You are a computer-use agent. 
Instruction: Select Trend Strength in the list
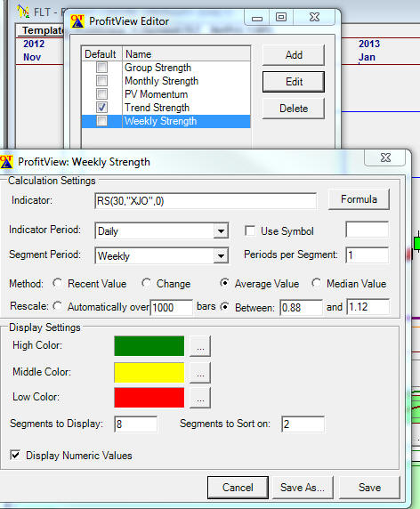(157, 108)
